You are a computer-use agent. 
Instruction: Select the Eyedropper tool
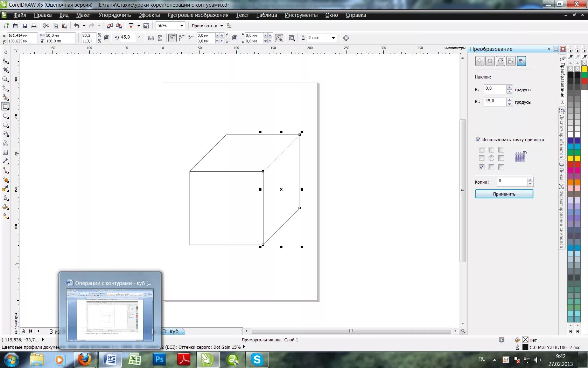pyautogui.click(x=5, y=189)
